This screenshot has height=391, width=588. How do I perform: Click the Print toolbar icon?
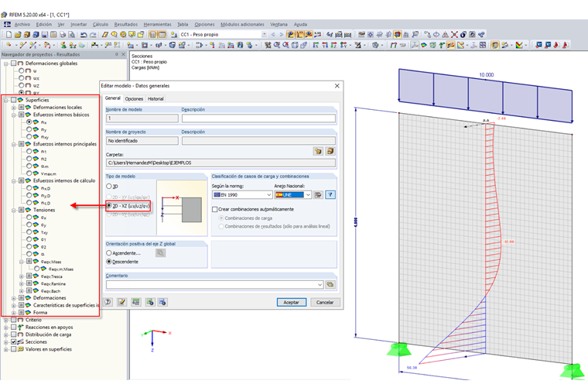click(x=63, y=35)
